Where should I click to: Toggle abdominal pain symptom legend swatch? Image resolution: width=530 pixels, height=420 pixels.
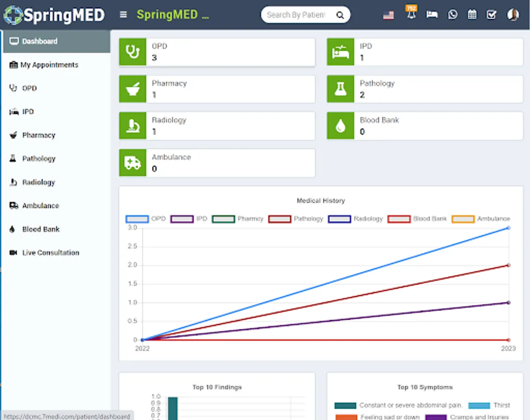pyautogui.click(x=345, y=406)
